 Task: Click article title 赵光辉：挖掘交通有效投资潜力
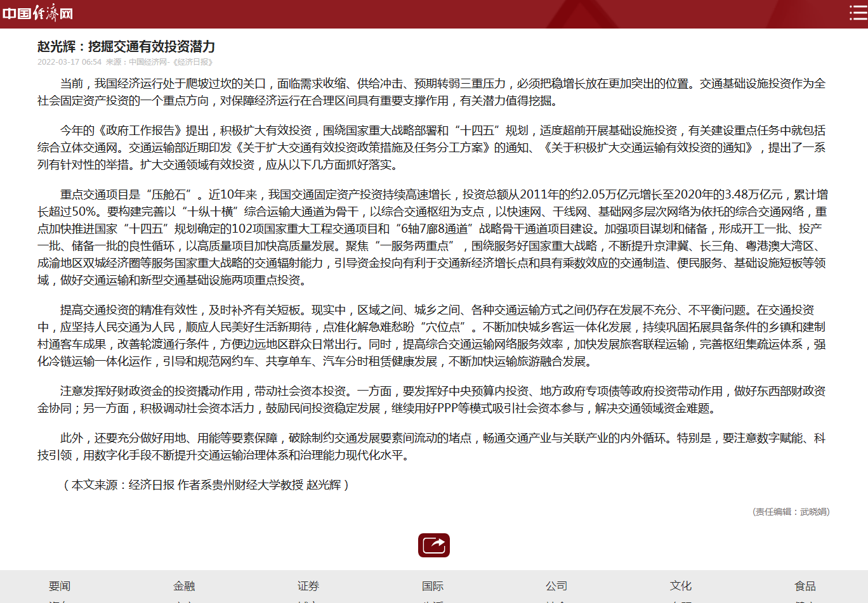126,46
